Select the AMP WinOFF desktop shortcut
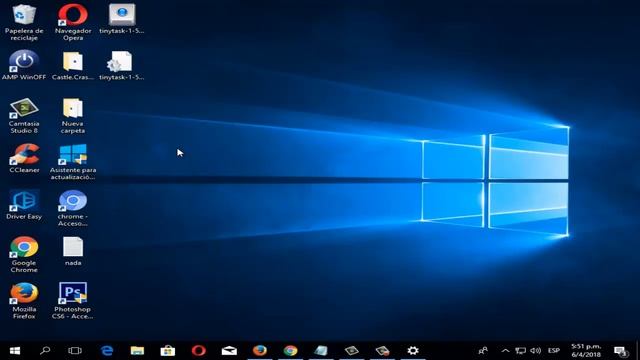The width and height of the screenshot is (640, 360). 24,65
